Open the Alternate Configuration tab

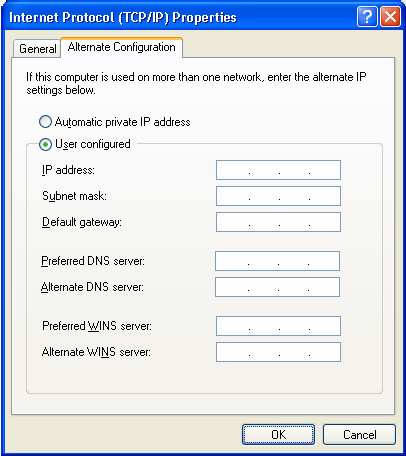pos(122,47)
